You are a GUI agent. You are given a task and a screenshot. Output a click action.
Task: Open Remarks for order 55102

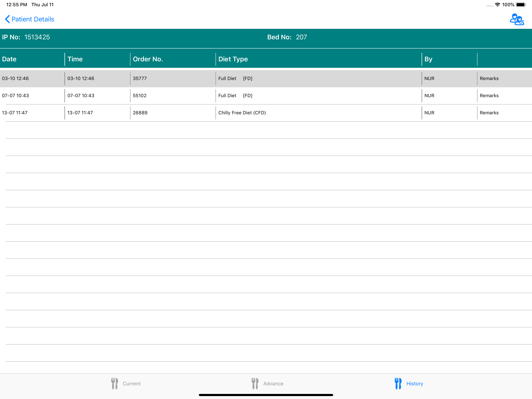coord(489,95)
